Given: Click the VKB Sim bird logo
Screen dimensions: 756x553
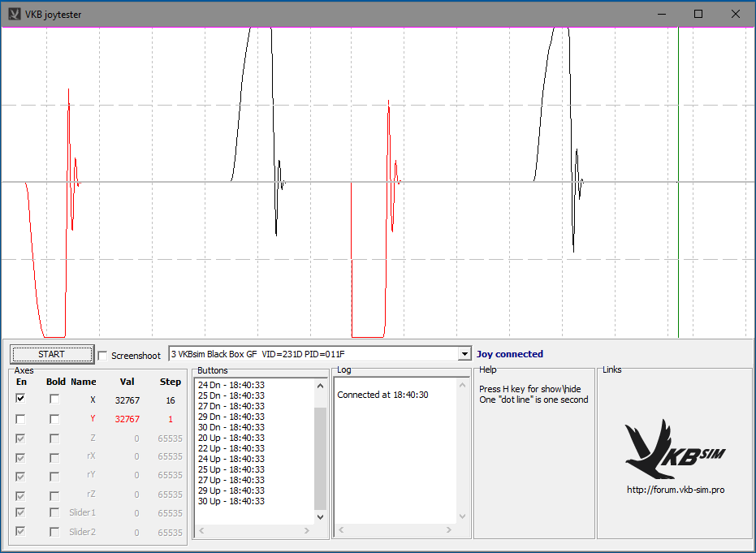Looking at the screenshot, I should [x=674, y=449].
